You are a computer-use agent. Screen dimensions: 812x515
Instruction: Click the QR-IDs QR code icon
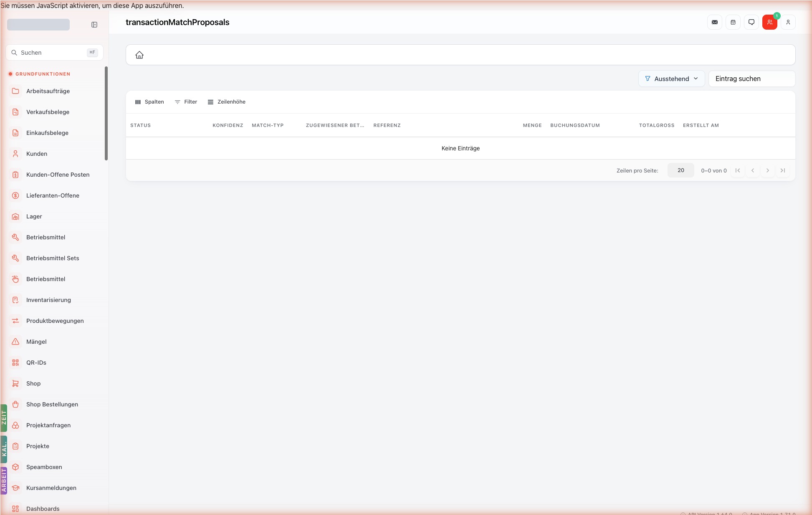[x=15, y=363]
